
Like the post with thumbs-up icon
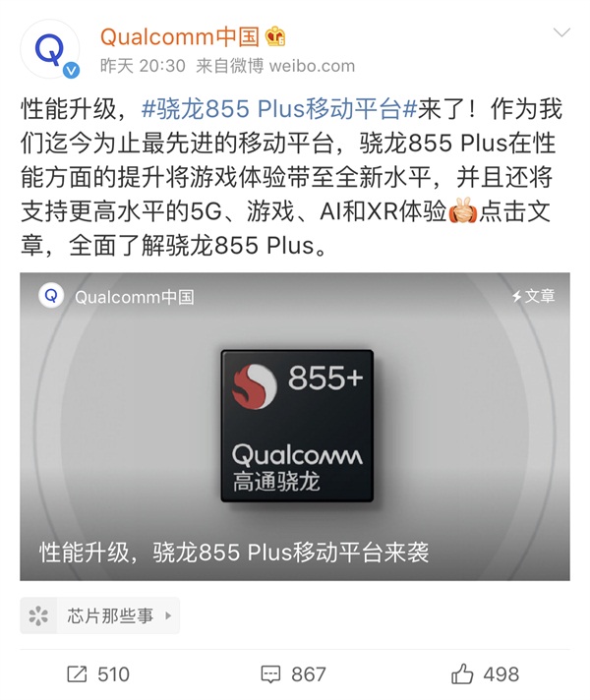tap(462, 673)
